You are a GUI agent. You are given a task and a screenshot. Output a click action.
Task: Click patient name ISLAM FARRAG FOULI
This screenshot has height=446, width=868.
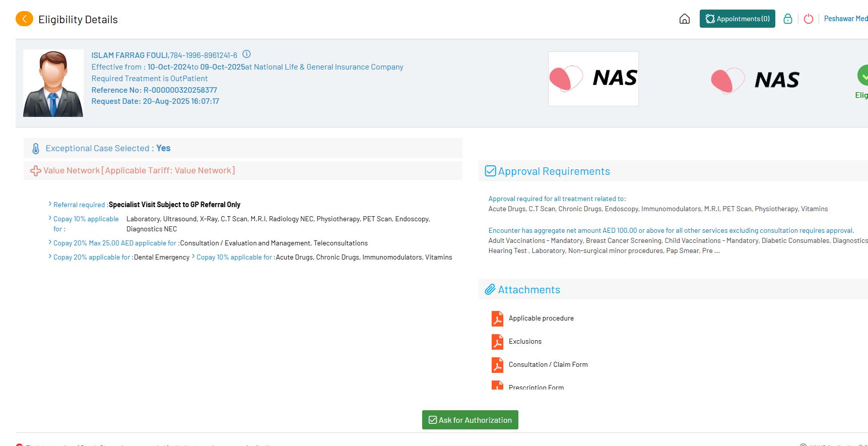(130, 55)
